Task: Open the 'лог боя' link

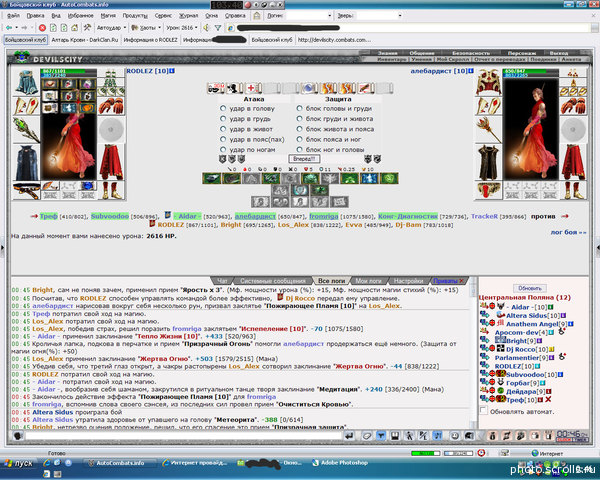Action: pyautogui.click(x=568, y=232)
